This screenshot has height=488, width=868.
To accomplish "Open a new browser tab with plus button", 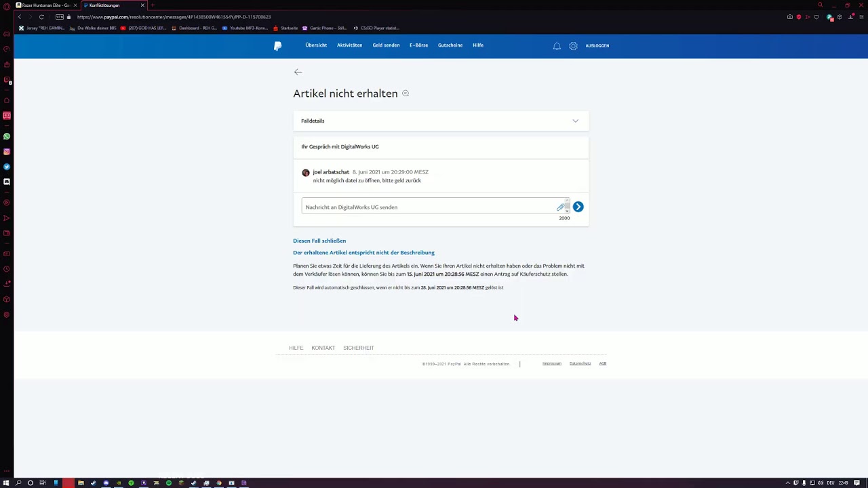I will point(153,5).
